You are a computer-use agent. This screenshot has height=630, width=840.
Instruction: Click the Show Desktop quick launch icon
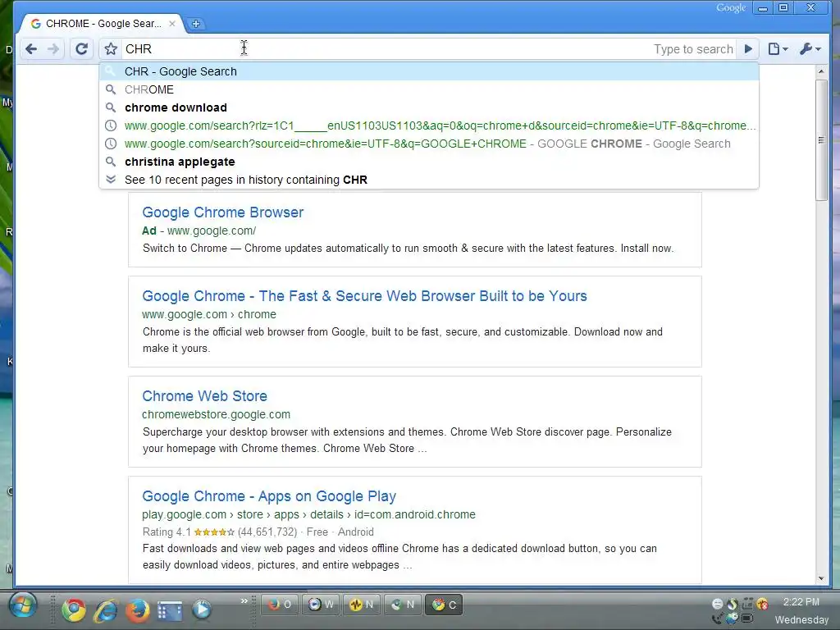170,610
